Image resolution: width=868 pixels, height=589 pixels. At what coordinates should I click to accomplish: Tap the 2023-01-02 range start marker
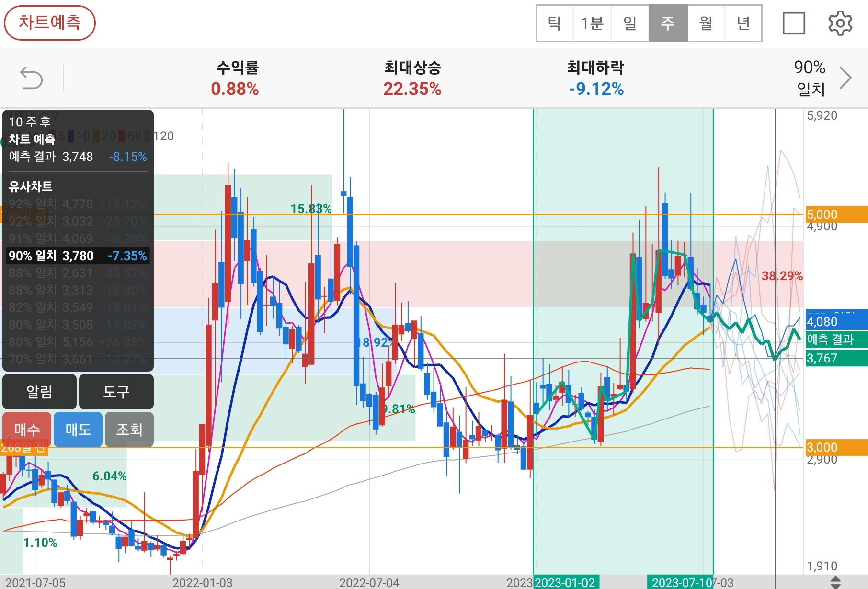click(566, 582)
